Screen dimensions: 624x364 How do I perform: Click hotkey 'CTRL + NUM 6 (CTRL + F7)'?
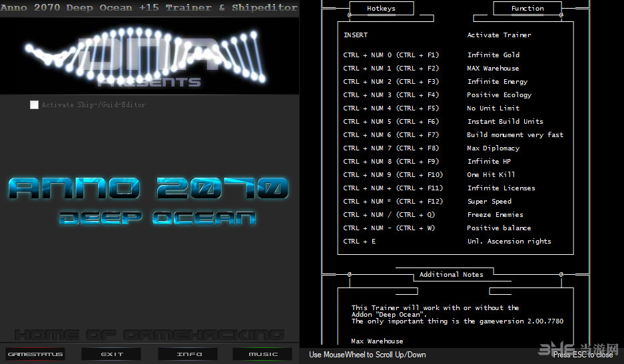pyautogui.click(x=391, y=135)
